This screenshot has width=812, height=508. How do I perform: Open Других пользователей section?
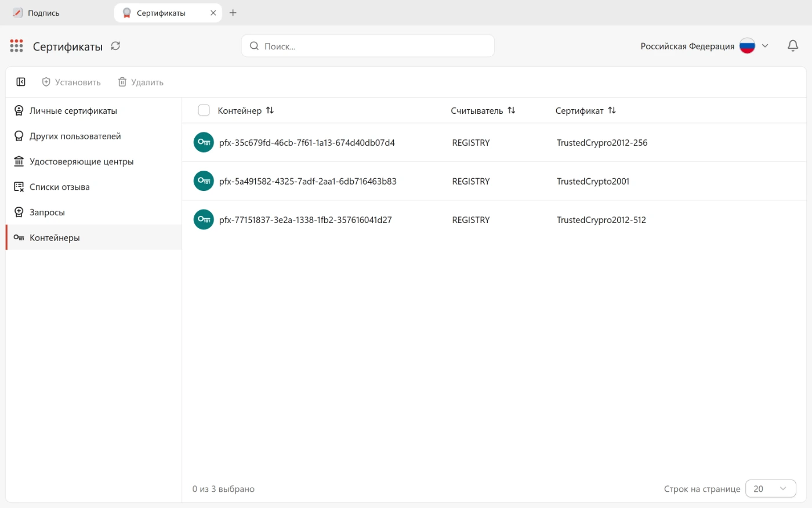(x=94, y=136)
